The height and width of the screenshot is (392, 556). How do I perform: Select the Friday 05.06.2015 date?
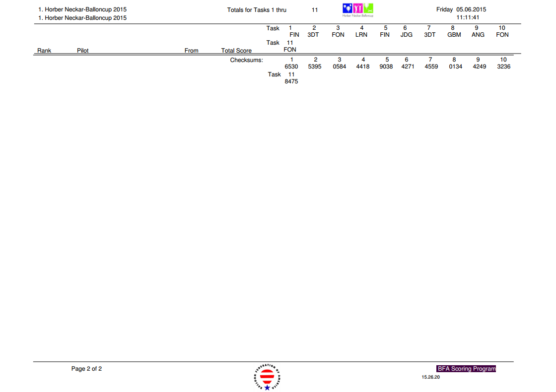[461, 9]
